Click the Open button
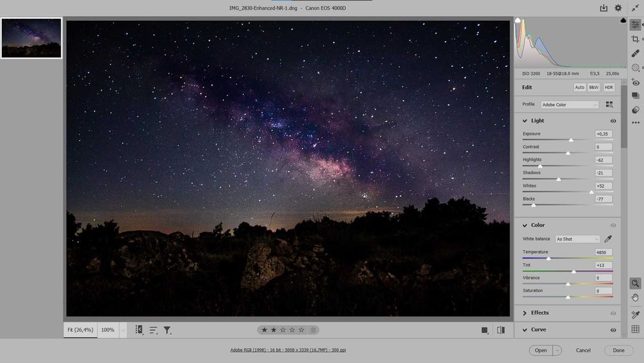 (x=541, y=350)
